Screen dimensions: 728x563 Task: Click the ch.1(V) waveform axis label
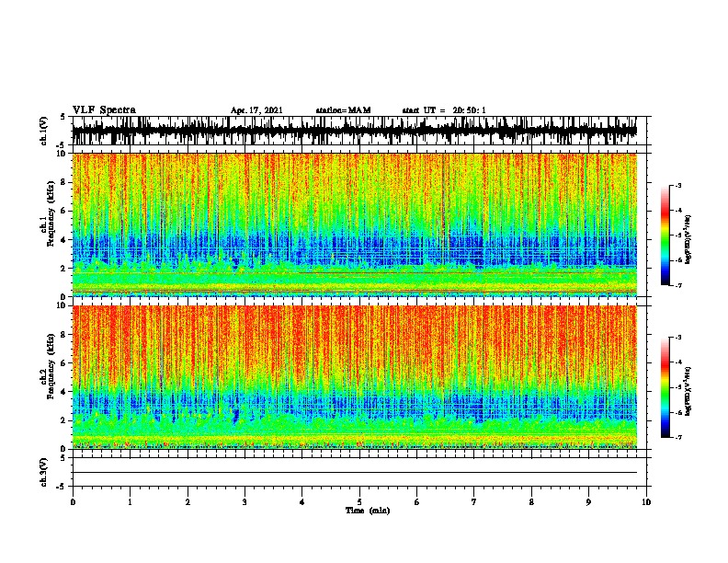click(43, 131)
